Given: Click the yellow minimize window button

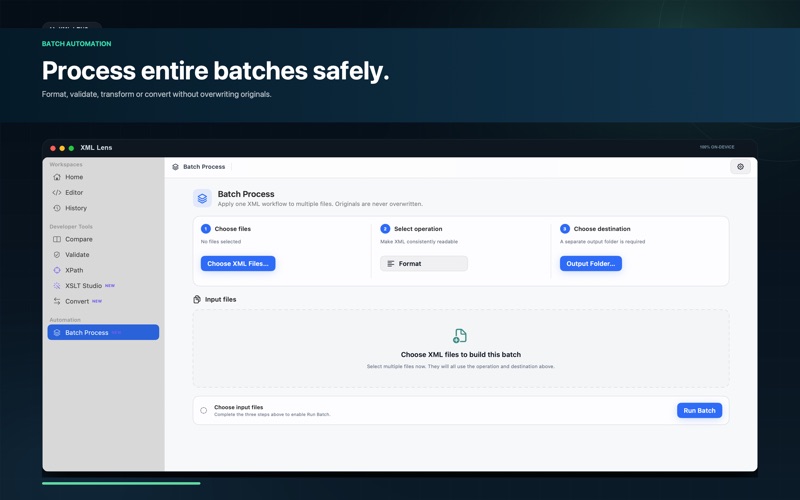Looking at the screenshot, I should click(x=62, y=148).
